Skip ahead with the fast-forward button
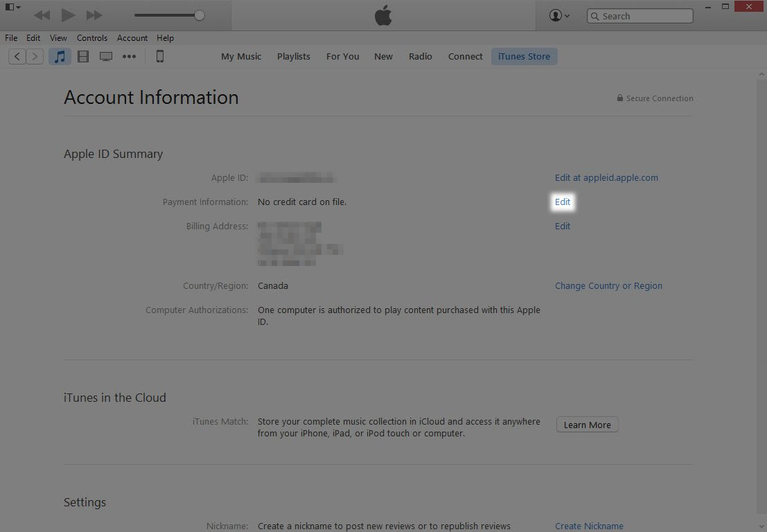Screen dimensions: 767x532 (94, 15)
